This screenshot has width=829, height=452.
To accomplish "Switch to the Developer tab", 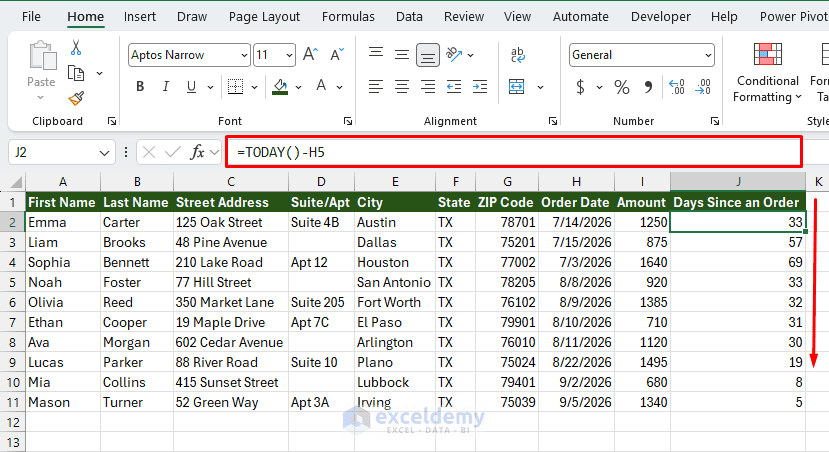I will tap(660, 16).
